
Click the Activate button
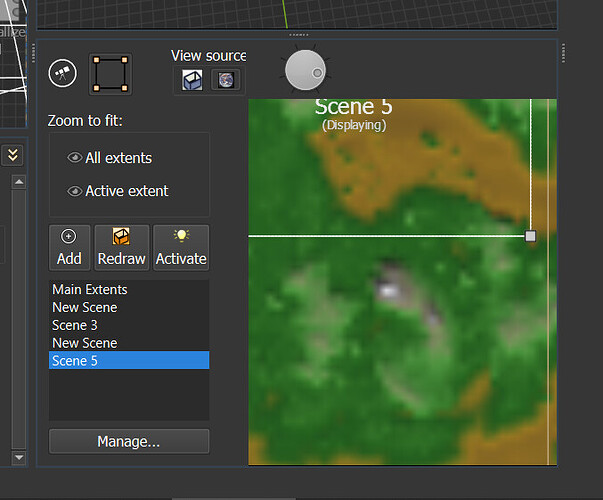pyautogui.click(x=181, y=248)
